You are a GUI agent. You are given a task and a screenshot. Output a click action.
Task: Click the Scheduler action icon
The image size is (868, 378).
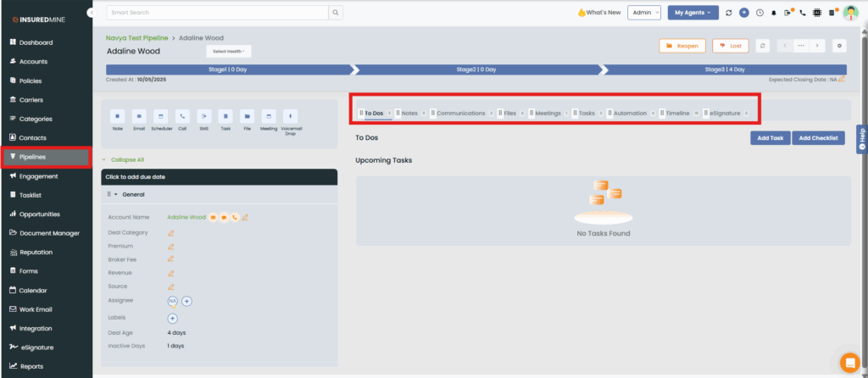click(x=160, y=115)
